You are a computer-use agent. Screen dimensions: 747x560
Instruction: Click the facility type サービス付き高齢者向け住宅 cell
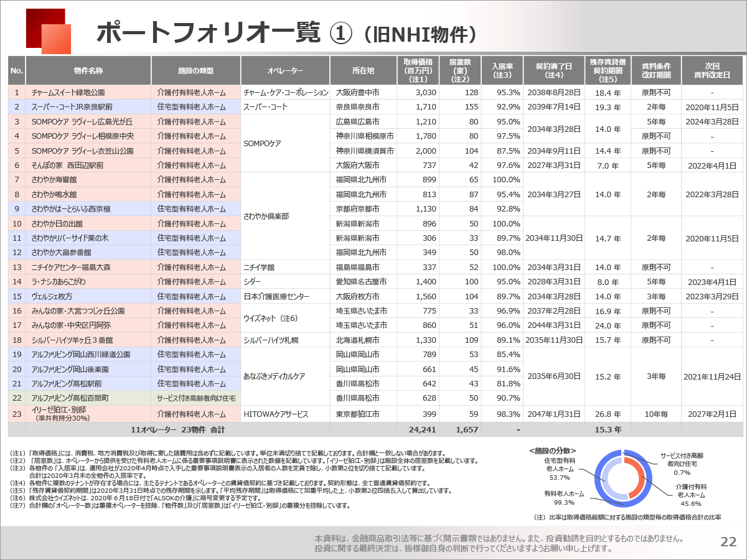196,398
